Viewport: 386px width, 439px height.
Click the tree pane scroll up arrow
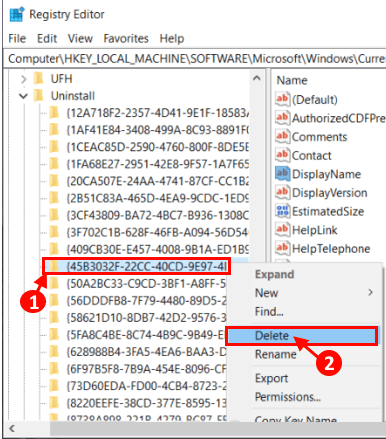point(256,78)
